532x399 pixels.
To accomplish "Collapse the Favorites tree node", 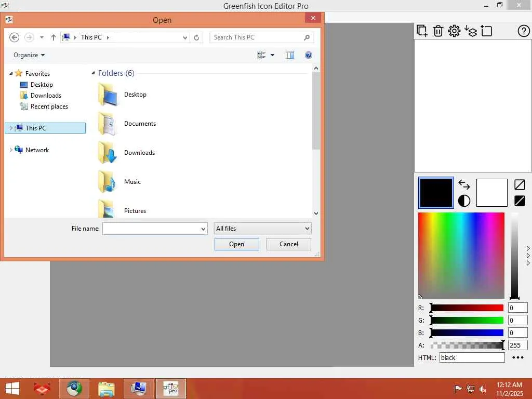I will [11, 73].
